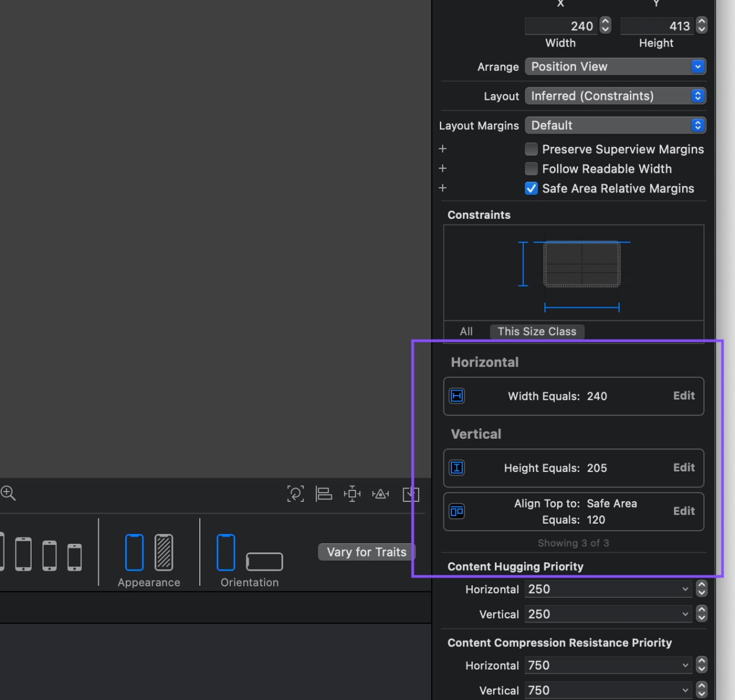Click the Update Frames icon
The height and width of the screenshot is (700, 735).
[x=295, y=494]
